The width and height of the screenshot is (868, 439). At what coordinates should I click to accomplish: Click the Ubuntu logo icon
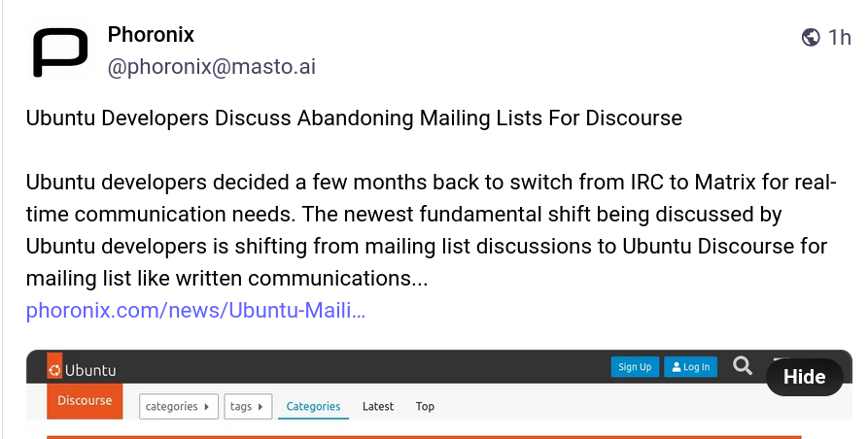pos(55,370)
